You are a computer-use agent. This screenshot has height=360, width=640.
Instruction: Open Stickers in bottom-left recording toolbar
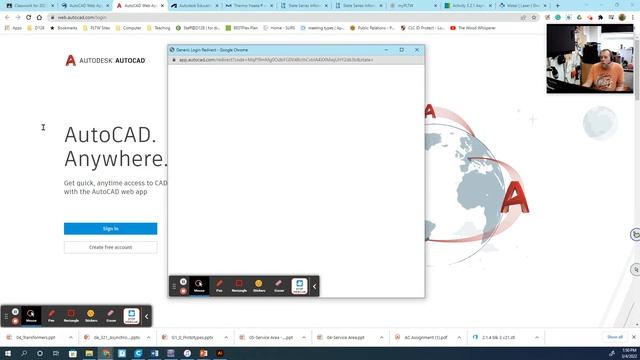(91, 316)
